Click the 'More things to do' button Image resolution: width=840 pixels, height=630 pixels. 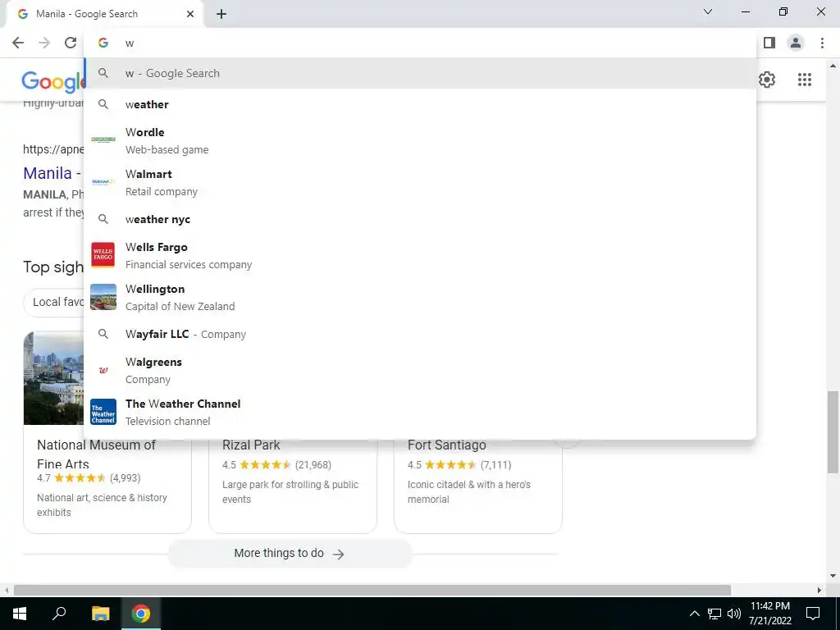tap(290, 554)
